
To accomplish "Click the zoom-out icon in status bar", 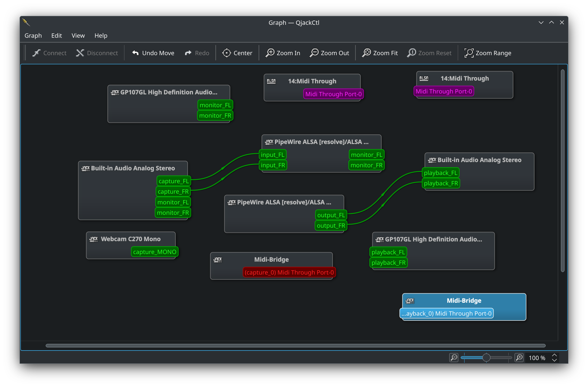I will tap(453, 358).
